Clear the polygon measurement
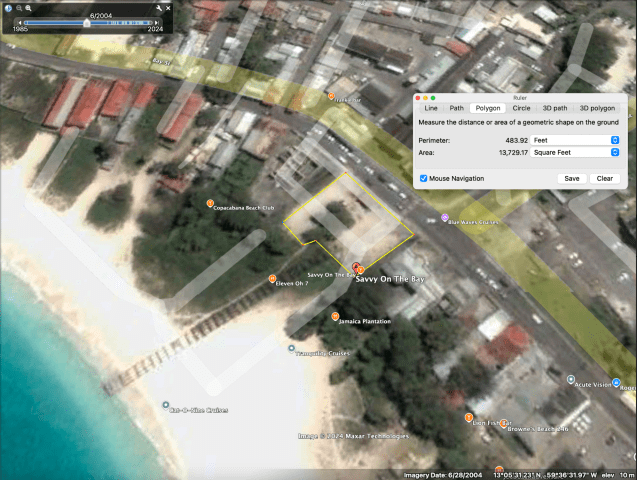This screenshot has height=480, width=637. click(x=603, y=178)
